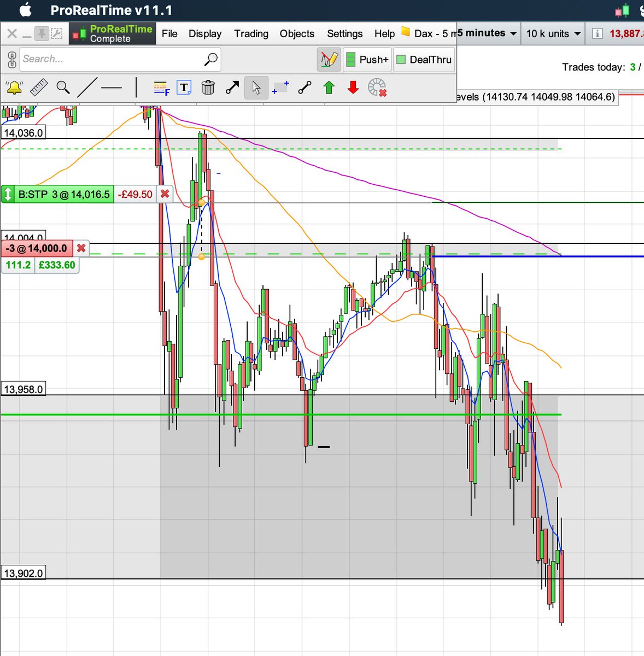The width and height of the screenshot is (644, 656).
Task: Click the trash delete-drawings icon
Action: click(x=208, y=87)
